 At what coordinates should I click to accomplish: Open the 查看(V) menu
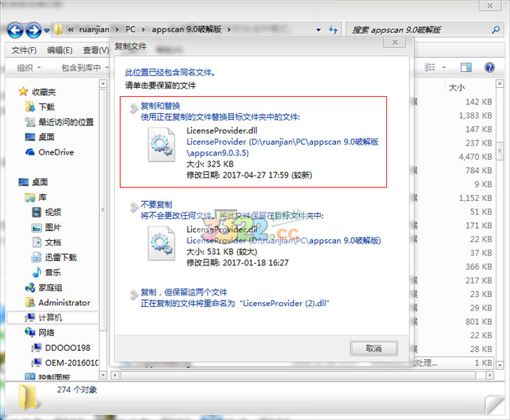coord(96,50)
